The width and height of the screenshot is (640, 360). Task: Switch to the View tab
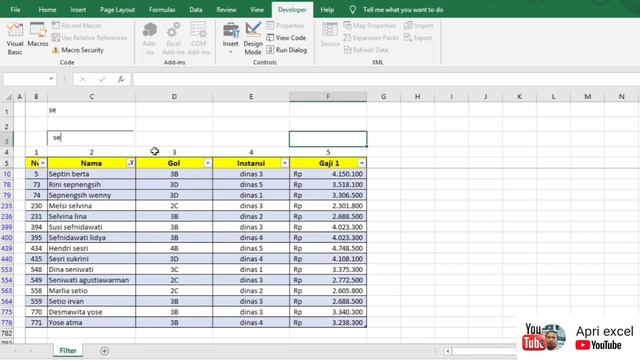coord(257,9)
